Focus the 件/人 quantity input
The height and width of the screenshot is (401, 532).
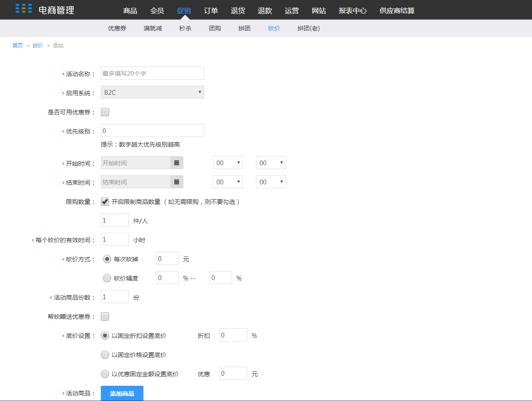[115, 220]
